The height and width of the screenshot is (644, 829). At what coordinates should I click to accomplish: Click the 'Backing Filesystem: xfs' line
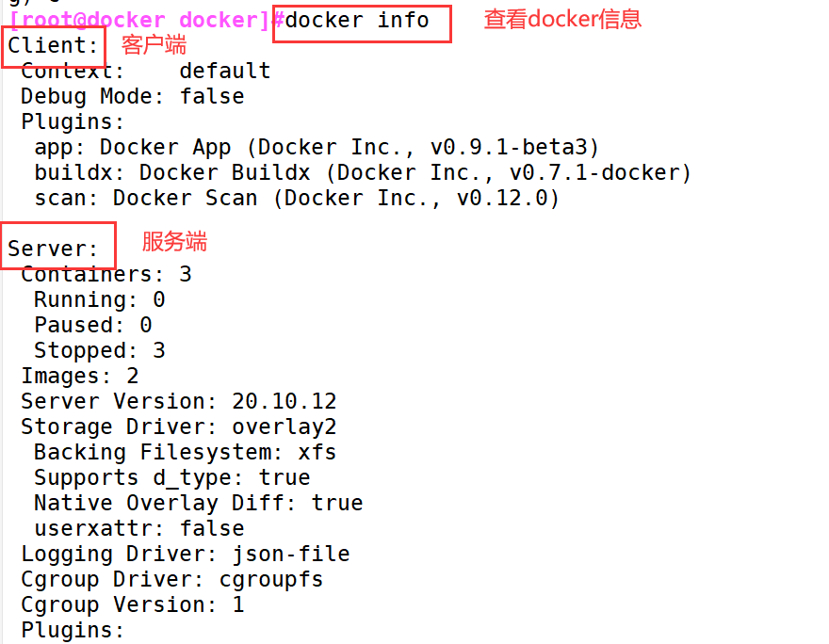tap(185, 452)
